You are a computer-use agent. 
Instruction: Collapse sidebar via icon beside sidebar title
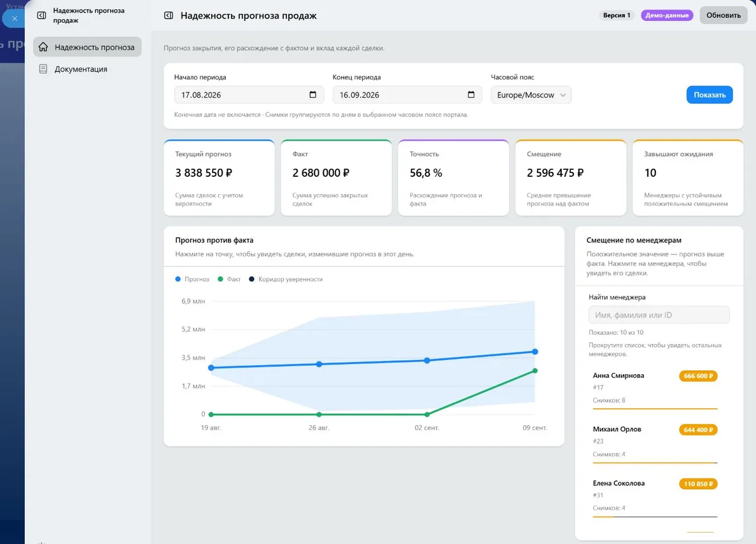pyautogui.click(x=41, y=15)
